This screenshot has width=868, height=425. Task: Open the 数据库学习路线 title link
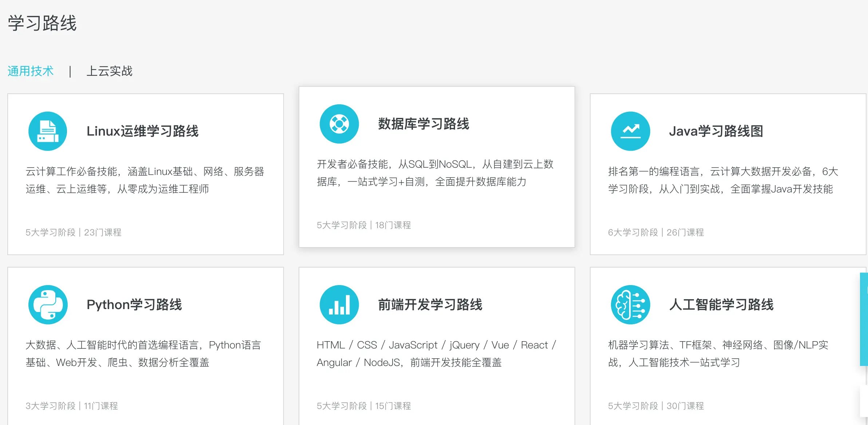point(423,124)
